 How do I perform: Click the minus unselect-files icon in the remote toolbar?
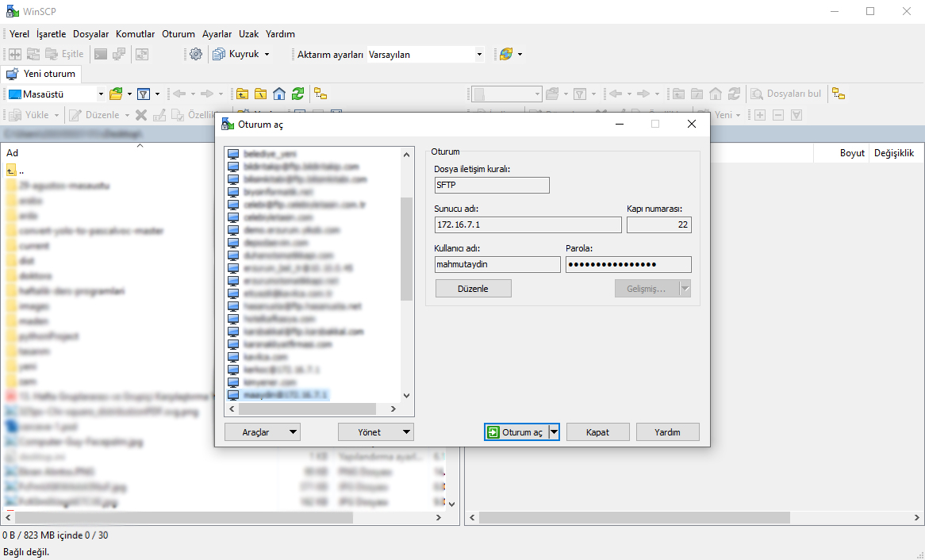click(778, 115)
